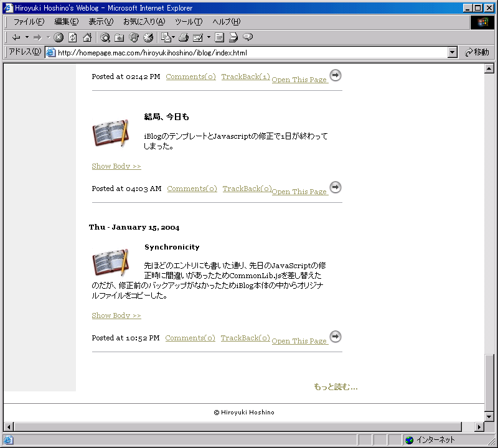Click the Windows logo throbber icon

[x=482, y=22]
